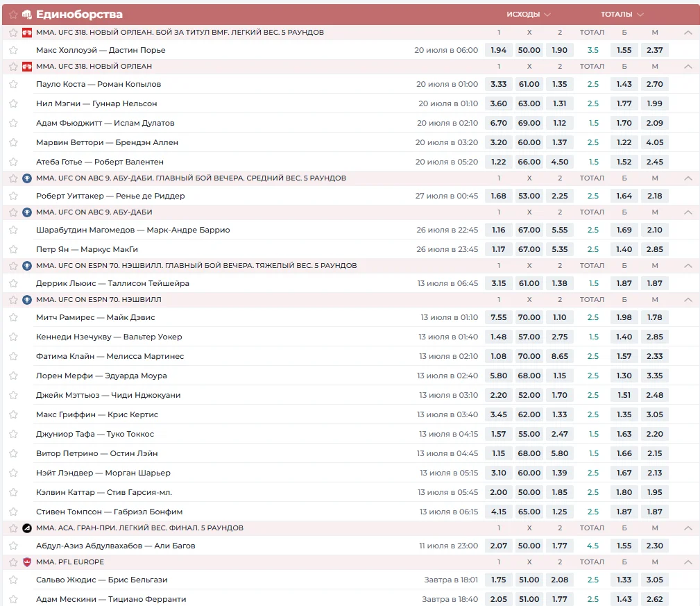
Task: Click the PFL Europe league logo icon
Action: 27,562
